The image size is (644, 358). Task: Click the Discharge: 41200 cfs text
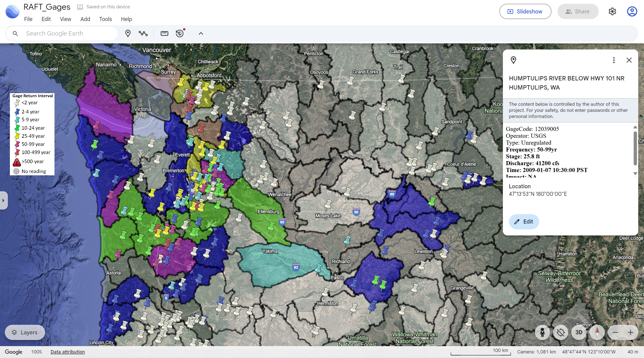[532, 163]
